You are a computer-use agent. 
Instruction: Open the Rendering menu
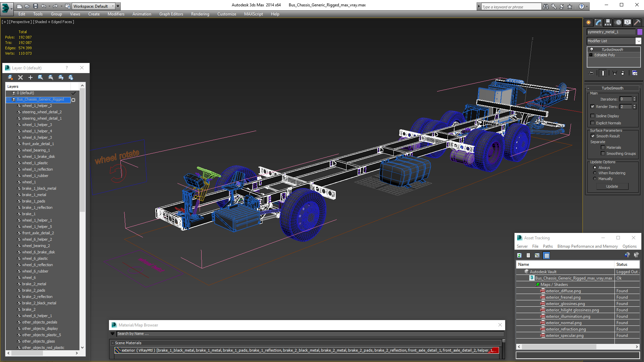200,14
